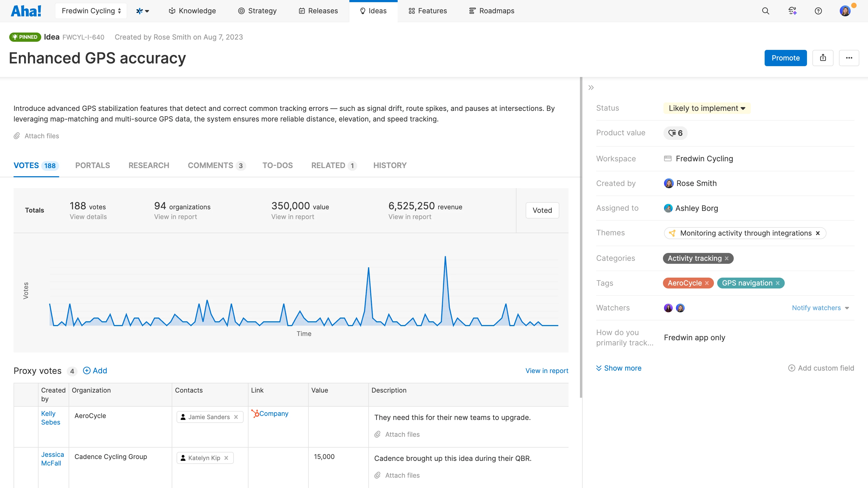Remove the GPS navigation tag
The width and height of the screenshot is (868, 488).
click(x=778, y=283)
